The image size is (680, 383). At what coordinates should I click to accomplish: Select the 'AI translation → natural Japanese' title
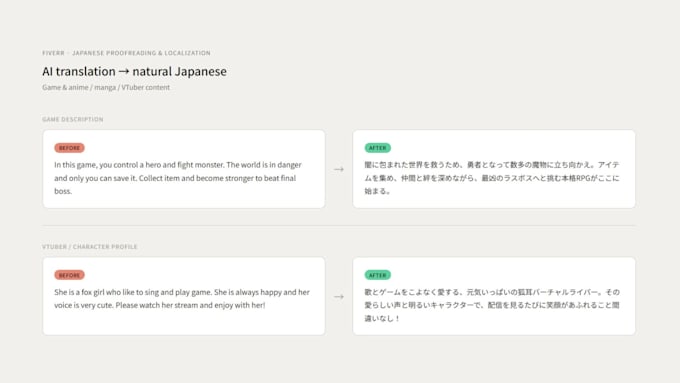pos(134,72)
